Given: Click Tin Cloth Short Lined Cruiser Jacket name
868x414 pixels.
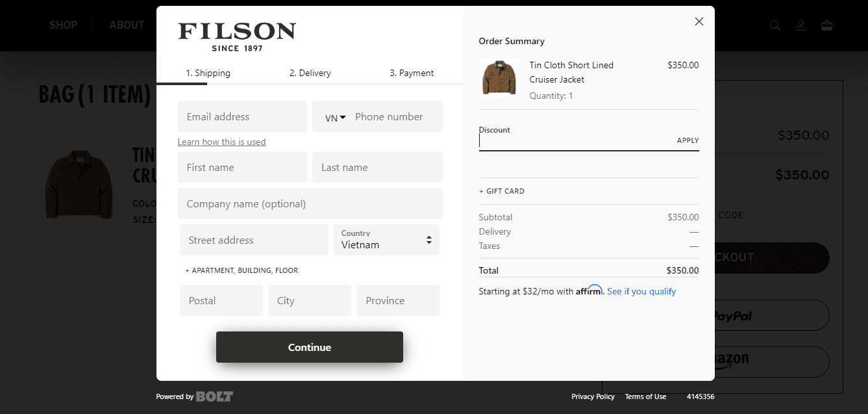Looking at the screenshot, I should (571, 72).
